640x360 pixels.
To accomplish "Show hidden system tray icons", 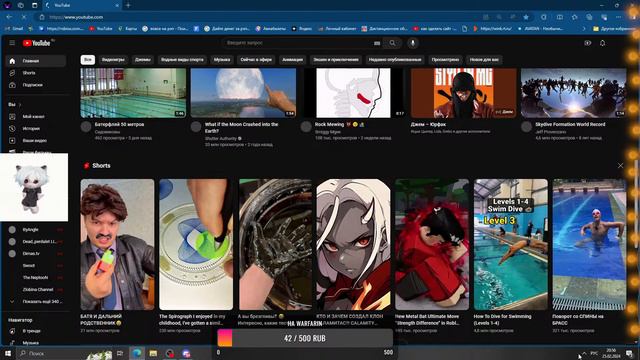I will tap(584, 353).
